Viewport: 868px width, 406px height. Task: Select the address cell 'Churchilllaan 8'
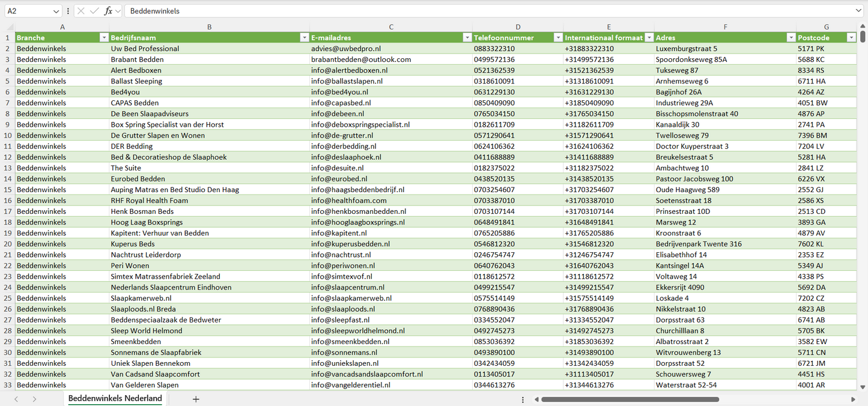(x=725, y=330)
